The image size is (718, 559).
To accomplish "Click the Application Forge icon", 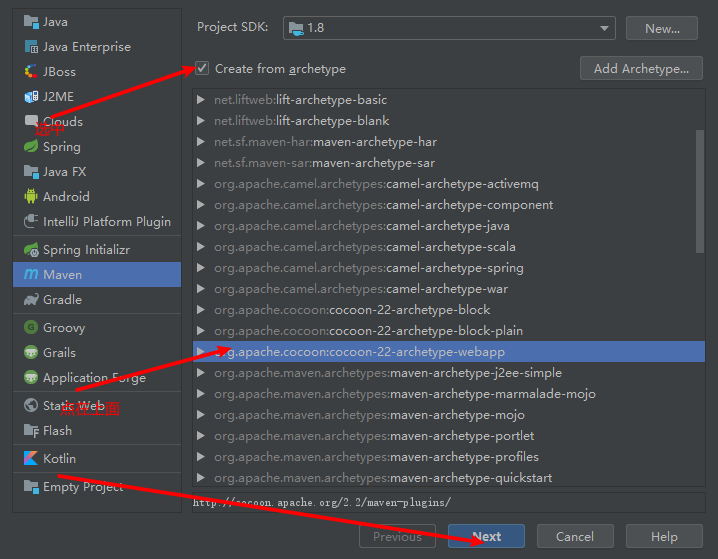I will (x=31, y=377).
